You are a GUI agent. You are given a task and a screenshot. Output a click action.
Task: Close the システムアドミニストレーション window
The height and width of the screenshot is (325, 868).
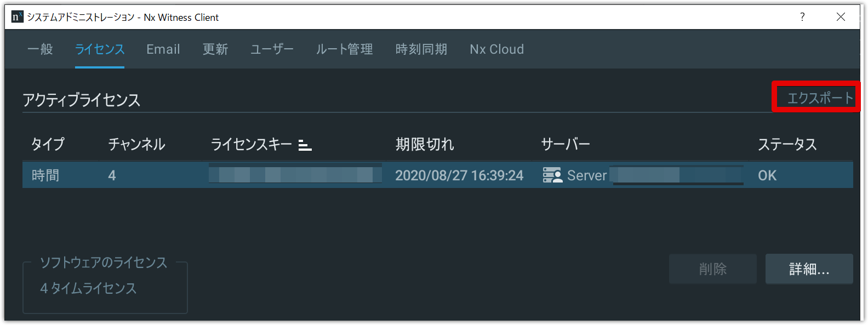[x=841, y=17]
